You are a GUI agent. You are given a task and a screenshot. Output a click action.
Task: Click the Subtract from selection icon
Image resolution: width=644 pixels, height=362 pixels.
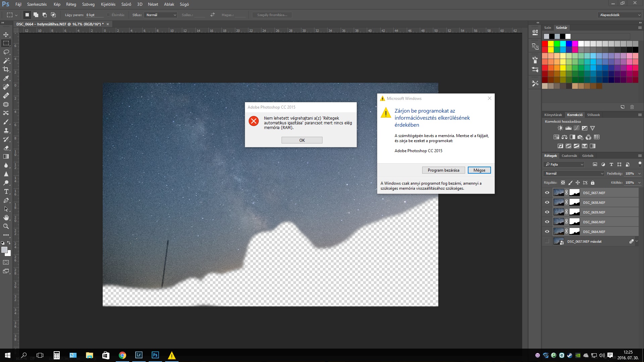tap(45, 15)
